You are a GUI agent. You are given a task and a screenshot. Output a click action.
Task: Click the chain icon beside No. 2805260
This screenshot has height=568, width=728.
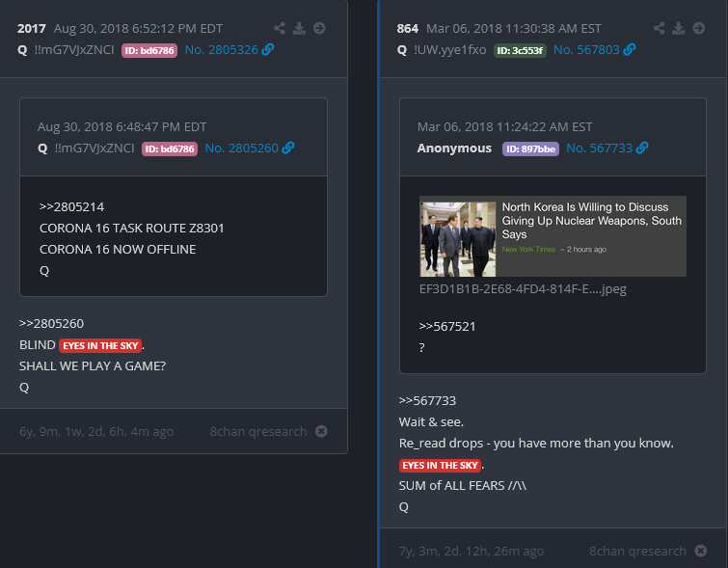click(x=288, y=148)
